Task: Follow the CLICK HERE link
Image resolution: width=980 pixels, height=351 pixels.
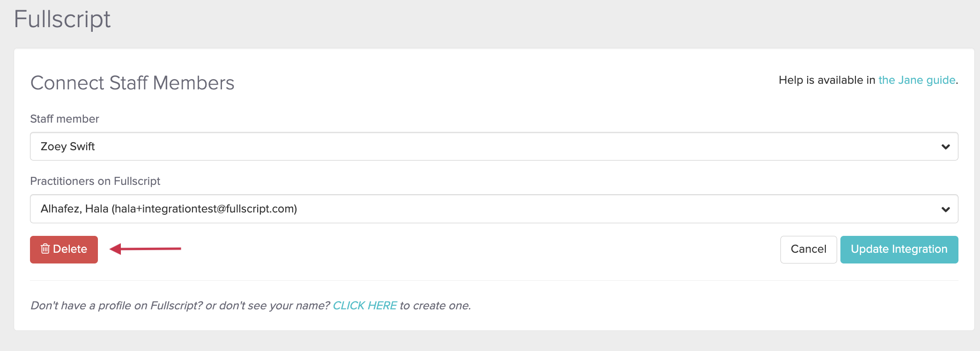Action: click(x=364, y=306)
